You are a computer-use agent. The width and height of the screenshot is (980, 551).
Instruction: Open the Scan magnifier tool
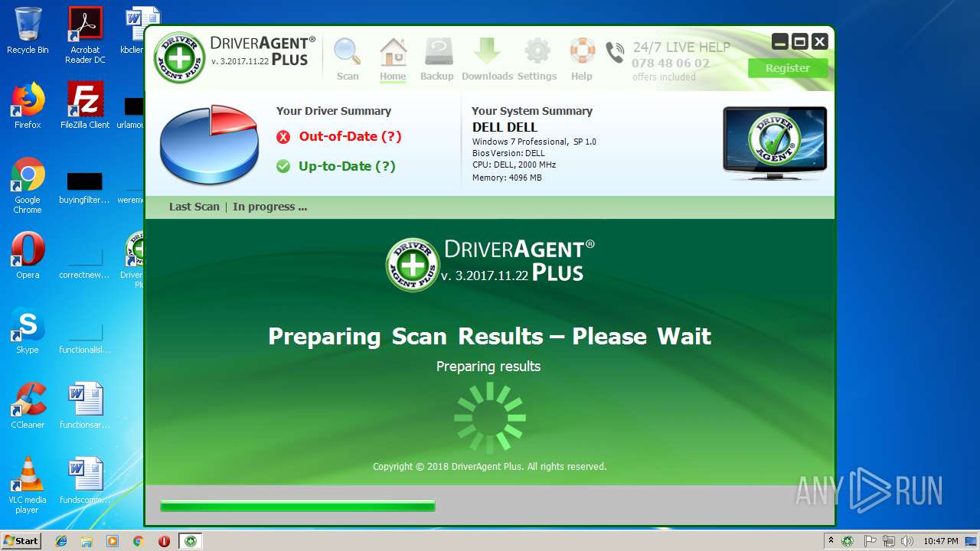click(348, 59)
